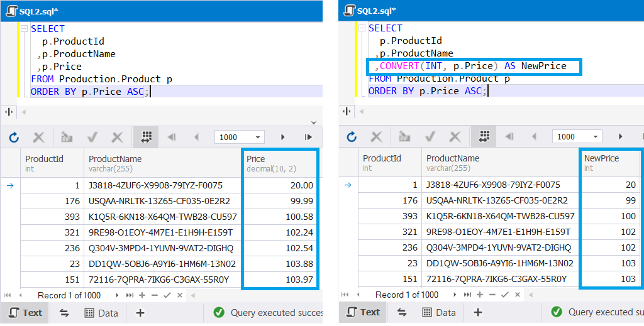
Task: Go to first page in Price grid toolbar
Action: point(172,138)
